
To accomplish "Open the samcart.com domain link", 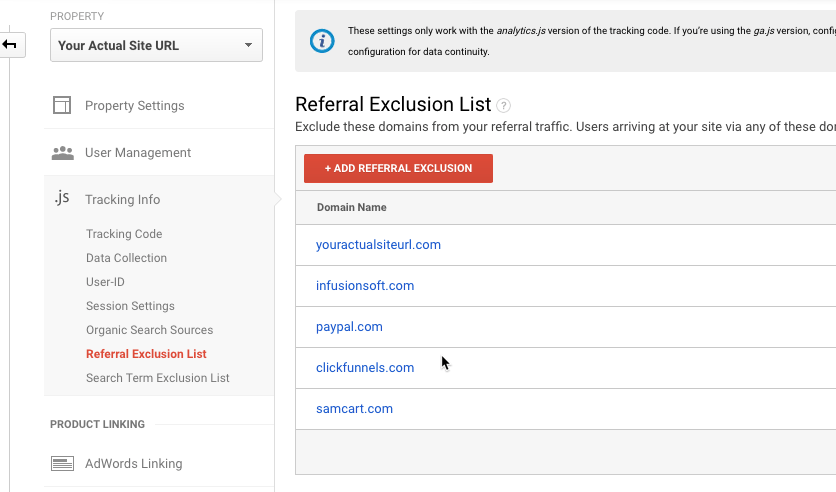I will click(x=354, y=409).
